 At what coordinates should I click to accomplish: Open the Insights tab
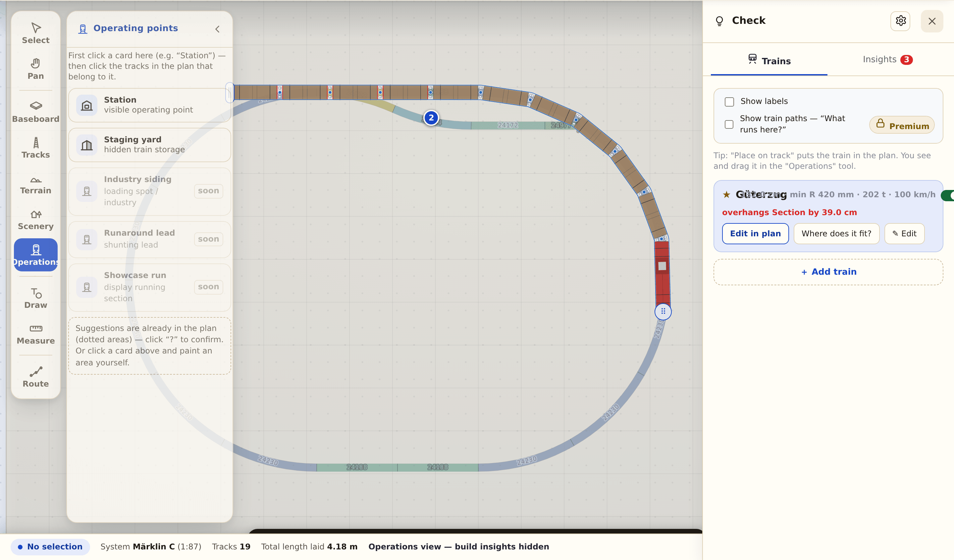[x=887, y=59]
